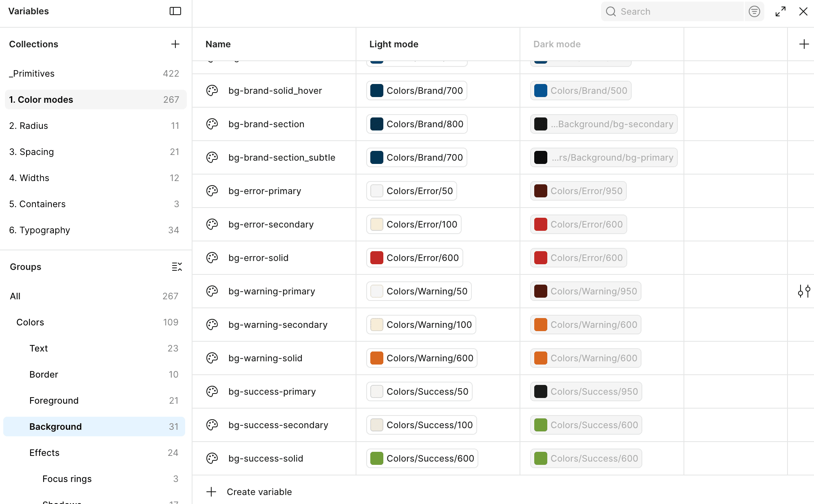Switch to the _Primitives collection
Viewport: 814px width, 504px height.
click(x=32, y=73)
